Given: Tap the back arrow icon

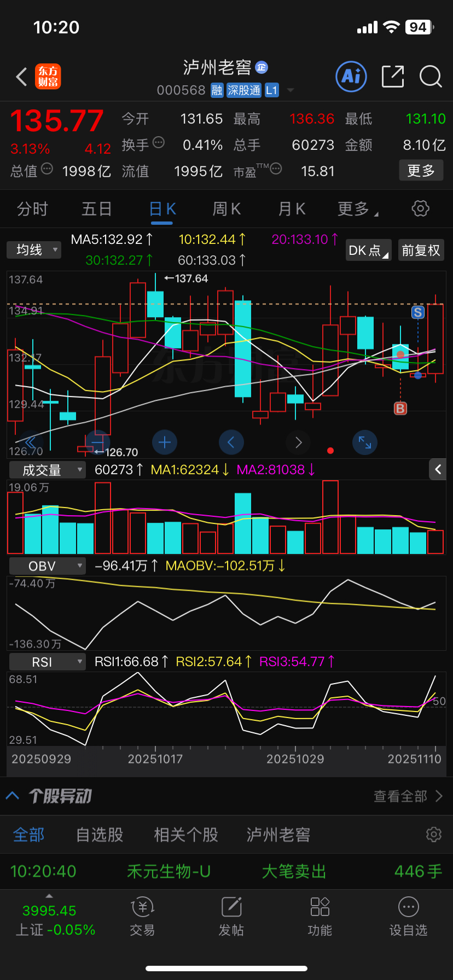Looking at the screenshot, I should pyautogui.click(x=22, y=77).
